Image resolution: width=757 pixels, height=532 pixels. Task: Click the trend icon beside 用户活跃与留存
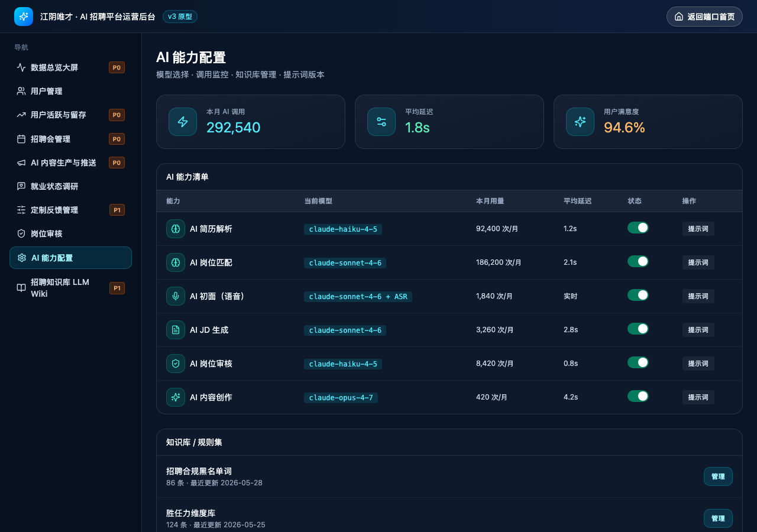point(21,115)
